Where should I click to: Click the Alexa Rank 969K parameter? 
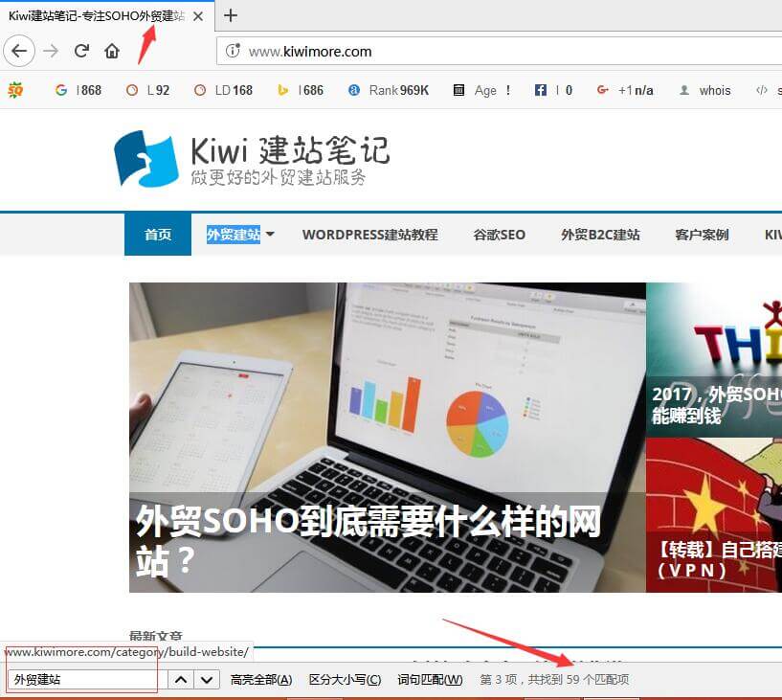389,90
